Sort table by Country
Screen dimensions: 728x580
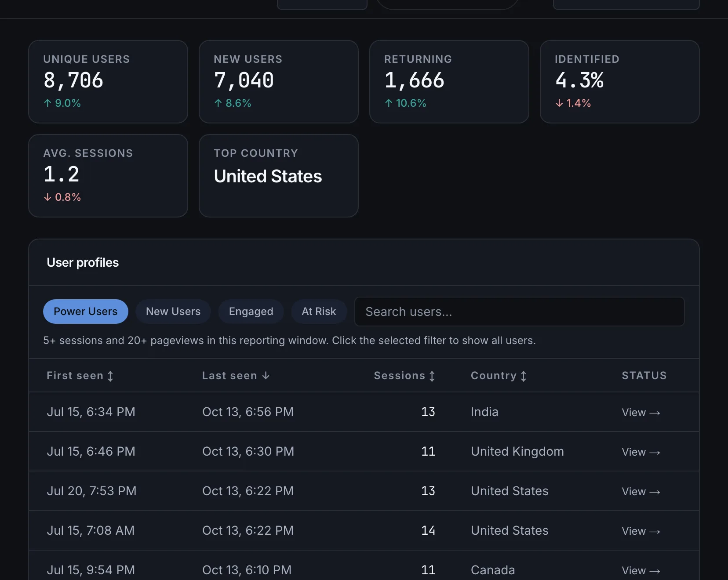[499, 376]
